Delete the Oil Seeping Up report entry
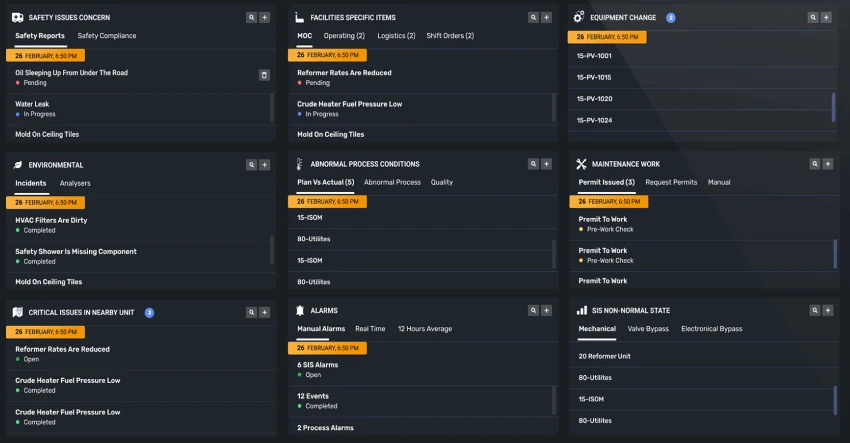The width and height of the screenshot is (850, 443). [x=264, y=75]
